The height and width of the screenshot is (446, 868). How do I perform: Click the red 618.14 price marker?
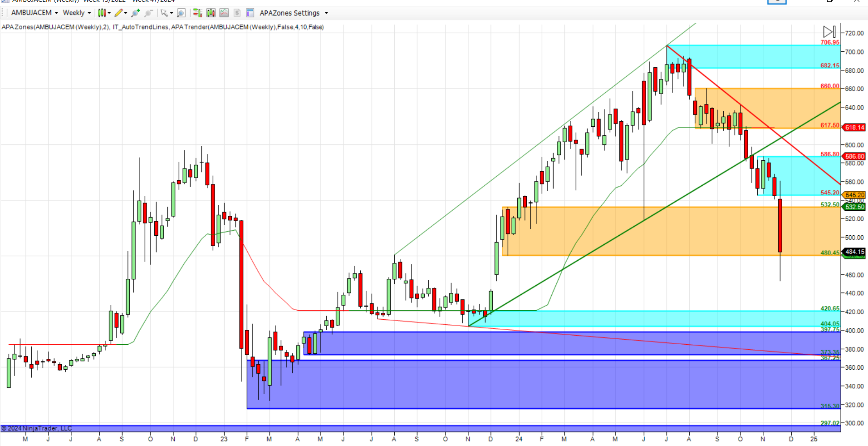(x=854, y=128)
